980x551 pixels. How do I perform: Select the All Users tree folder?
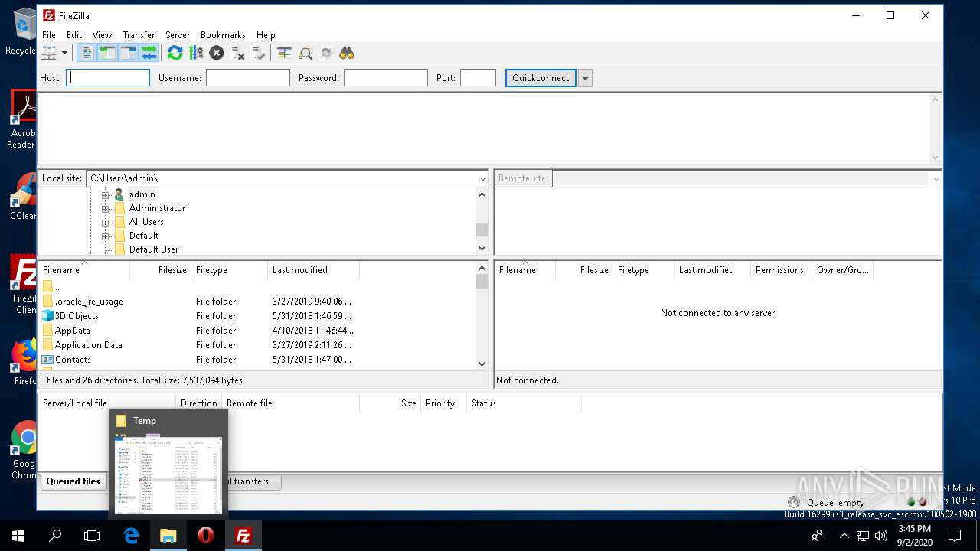pos(146,222)
